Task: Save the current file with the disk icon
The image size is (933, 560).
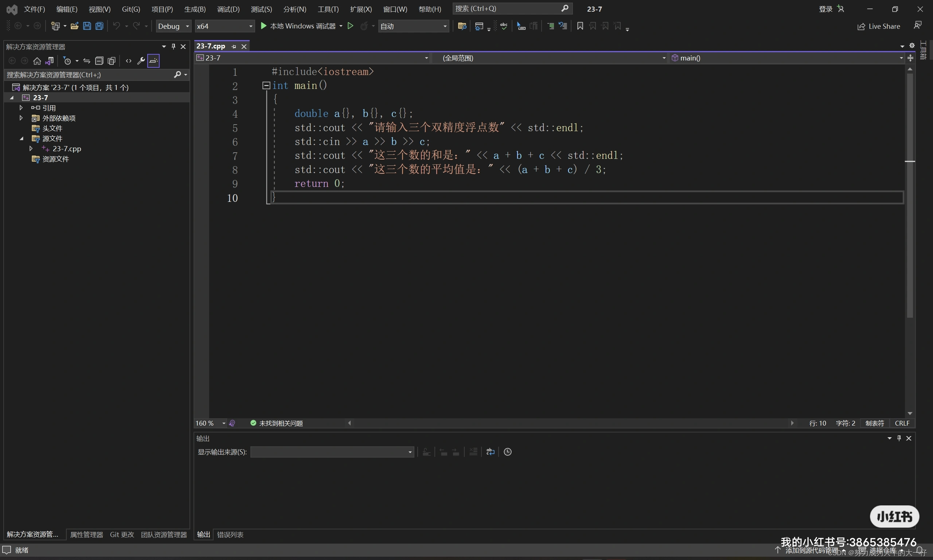Action: pos(87,26)
